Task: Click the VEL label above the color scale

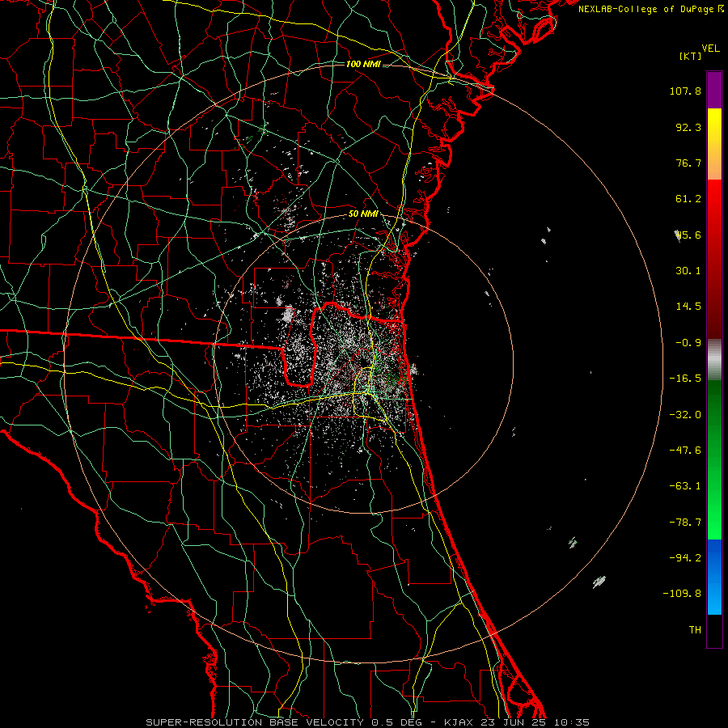Action: click(710, 49)
